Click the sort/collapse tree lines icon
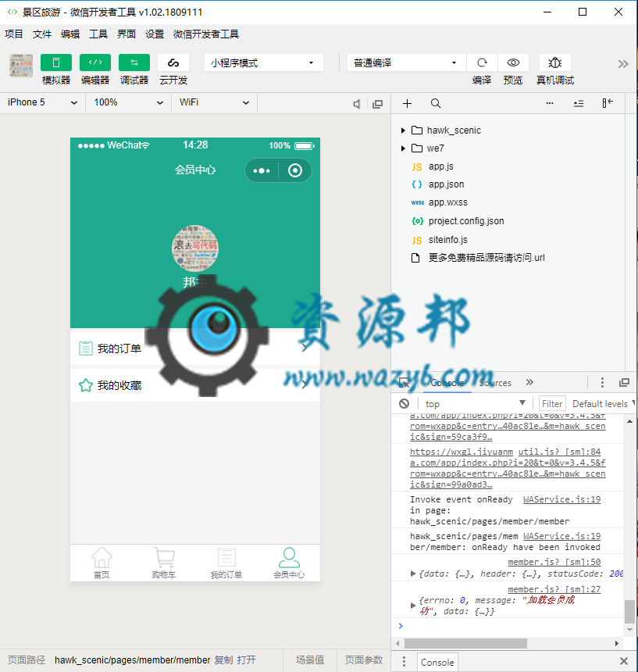638x672 pixels. click(579, 103)
